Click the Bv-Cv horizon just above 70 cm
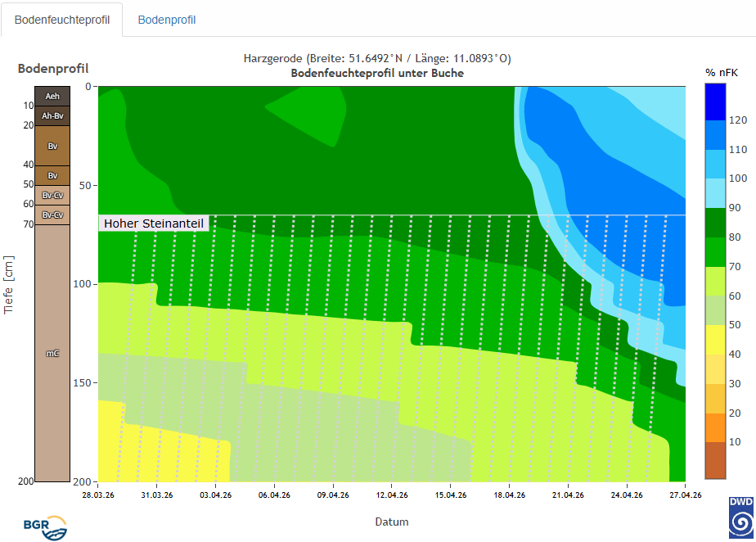The width and height of the screenshot is (756, 542). click(x=52, y=215)
